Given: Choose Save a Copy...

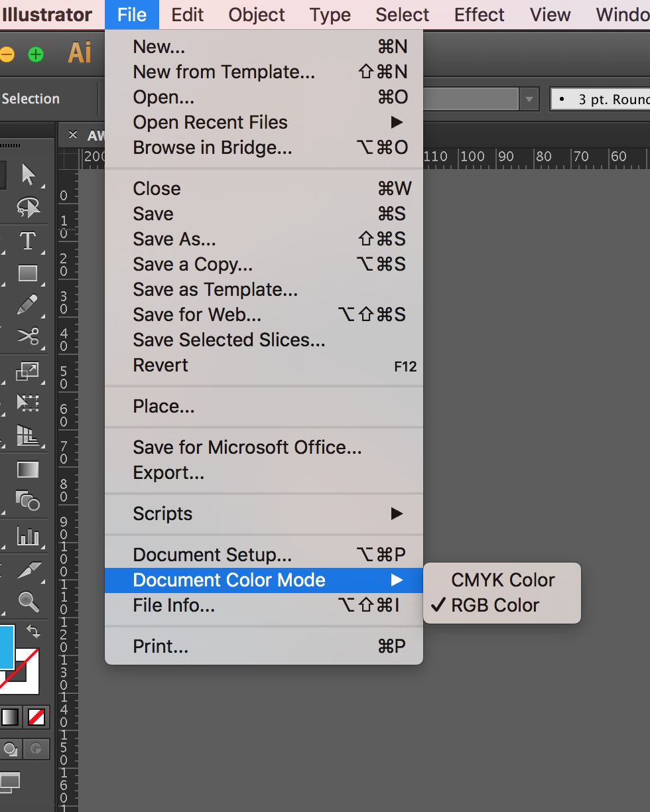Looking at the screenshot, I should (x=264, y=264).
